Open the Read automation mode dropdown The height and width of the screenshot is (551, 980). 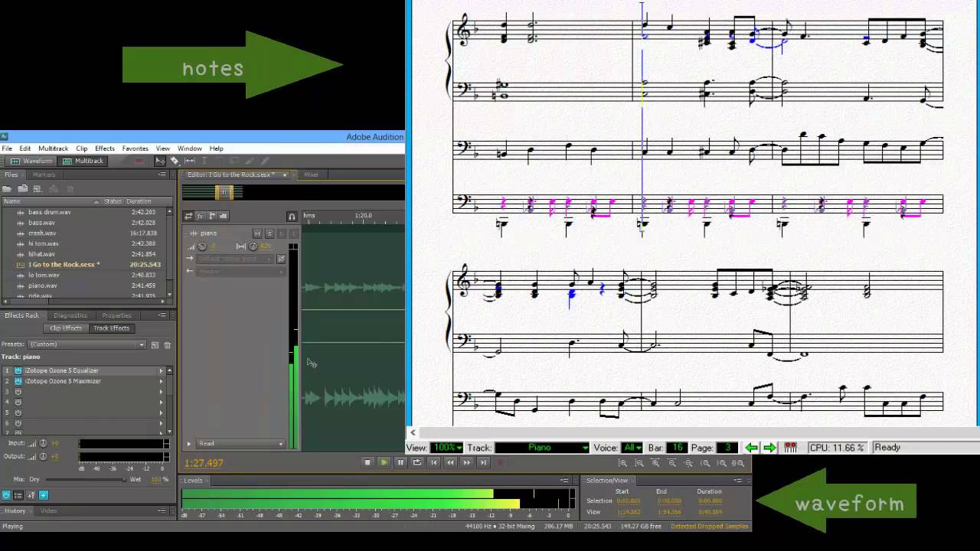click(240, 444)
